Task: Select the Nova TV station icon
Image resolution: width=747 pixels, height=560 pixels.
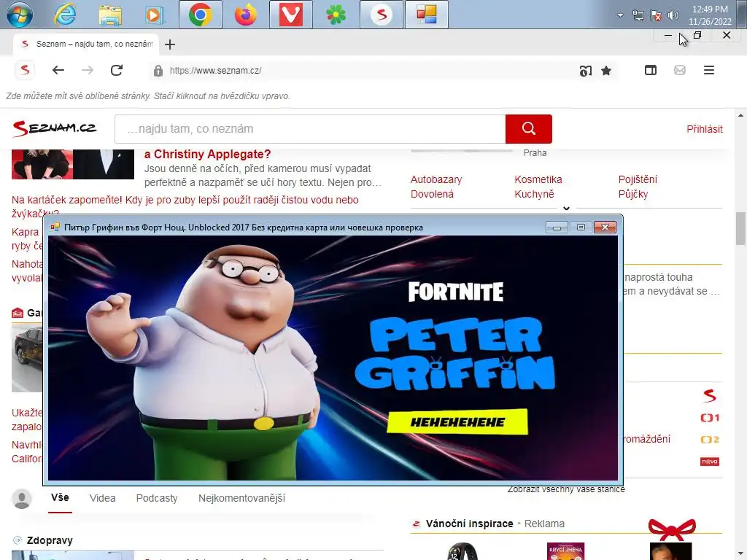Action: (x=710, y=462)
